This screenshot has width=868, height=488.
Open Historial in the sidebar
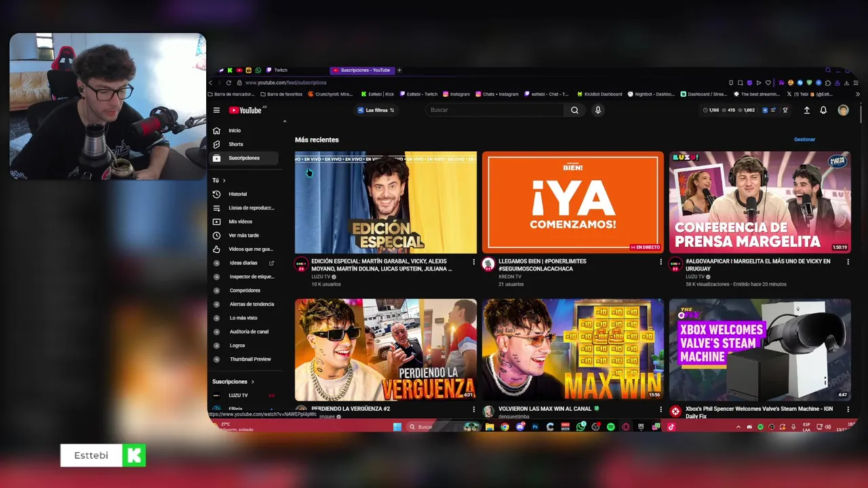244,194
